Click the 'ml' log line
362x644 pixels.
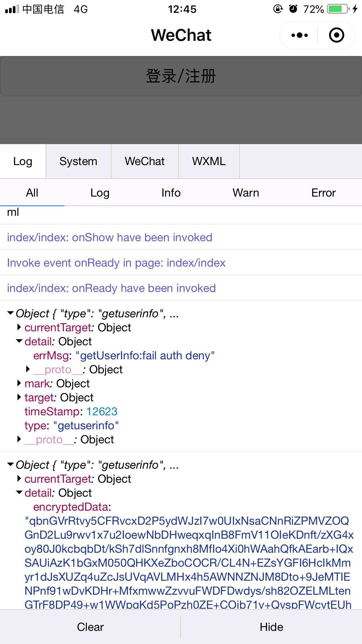[x=181, y=215]
